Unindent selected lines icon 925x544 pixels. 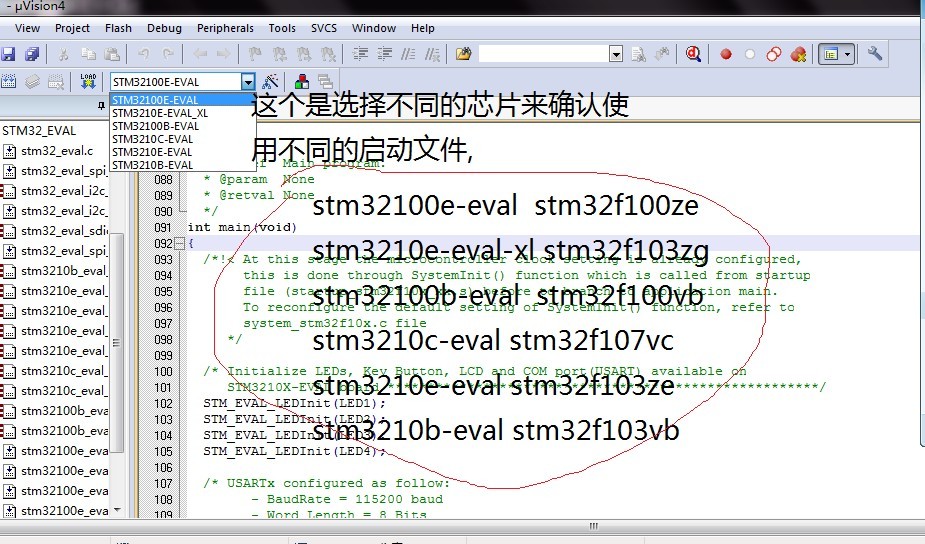tap(384, 54)
